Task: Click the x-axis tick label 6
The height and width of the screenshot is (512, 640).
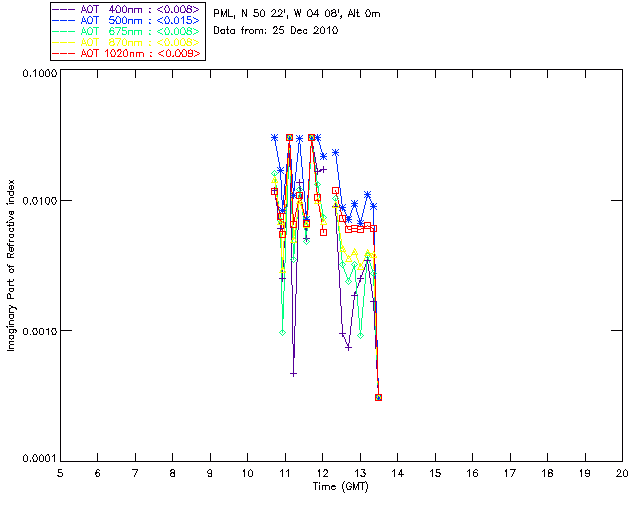Action: pyautogui.click(x=98, y=473)
